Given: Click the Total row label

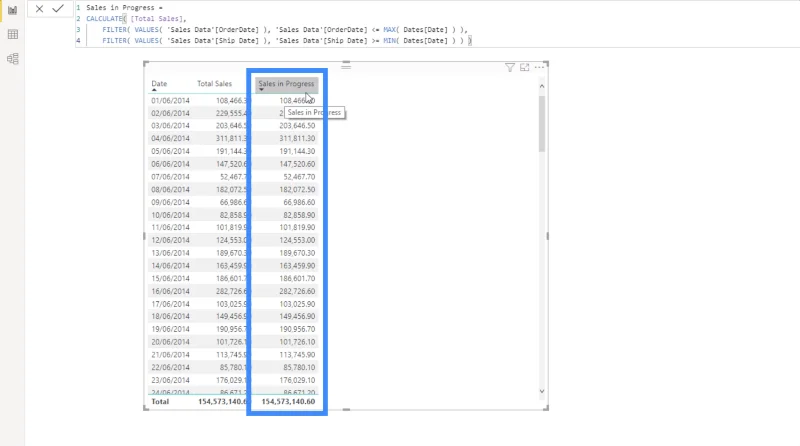Looking at the screenshot, I should [160, 402].
